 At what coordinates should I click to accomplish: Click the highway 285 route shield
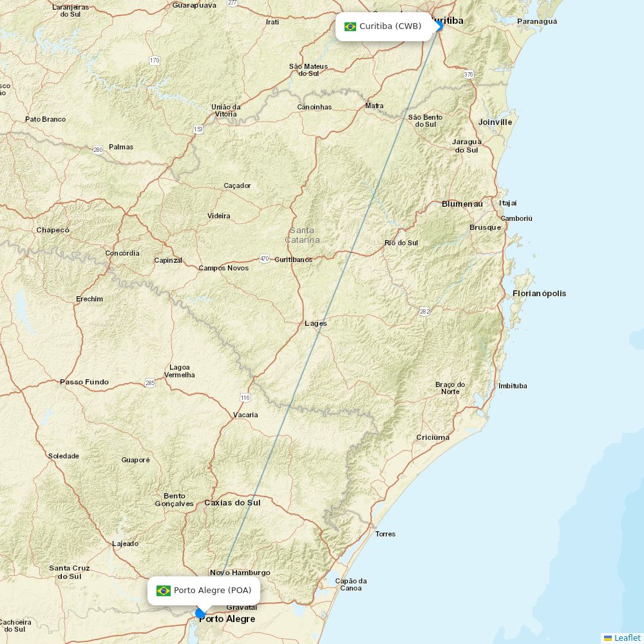[x=149, y=383]
